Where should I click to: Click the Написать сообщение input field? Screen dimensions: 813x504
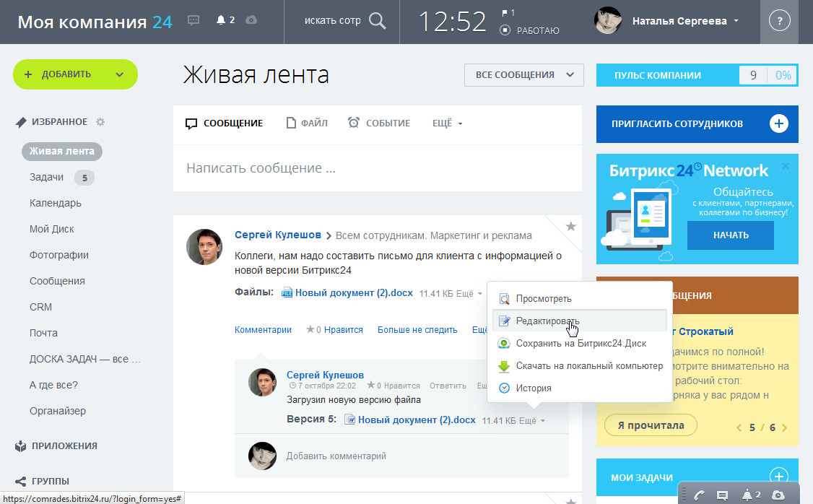378,168
